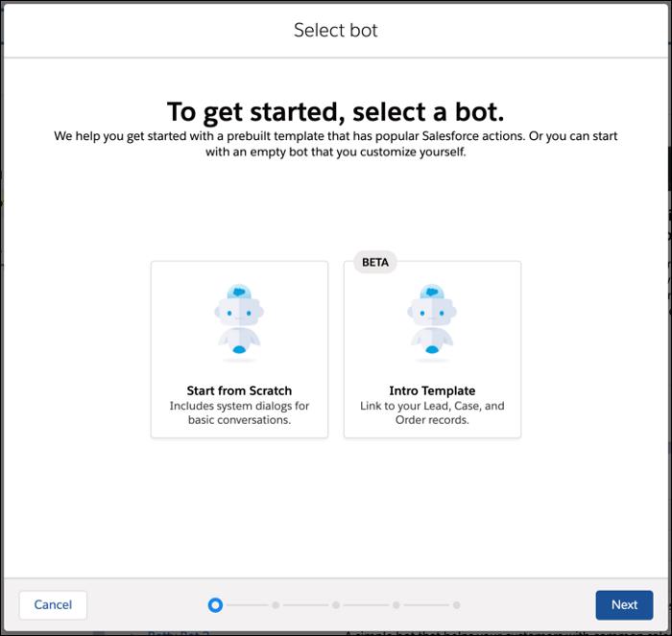This screenshot has width=672, height=636.
Task: Choose the Intro Template option title
Action: (432, 390)
